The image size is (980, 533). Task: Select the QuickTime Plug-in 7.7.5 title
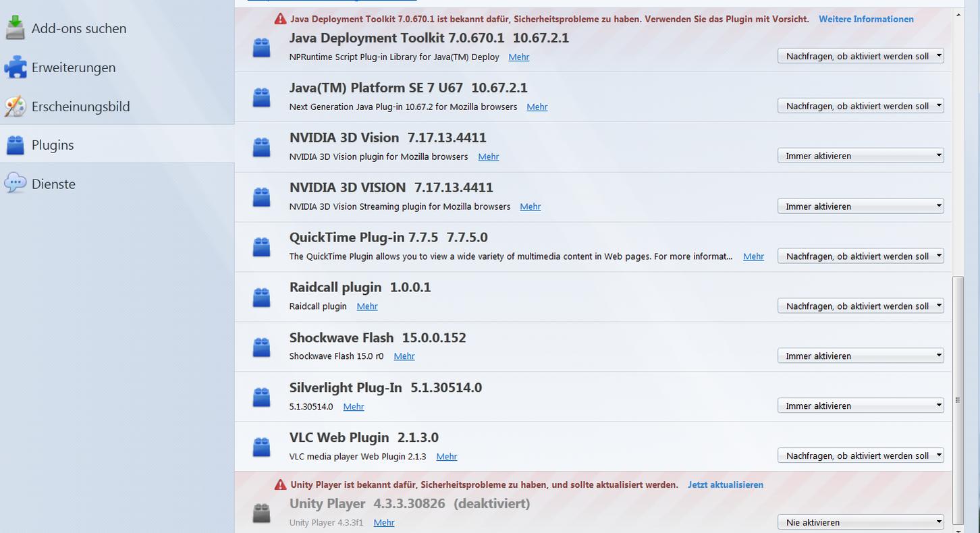pos(388,237)
